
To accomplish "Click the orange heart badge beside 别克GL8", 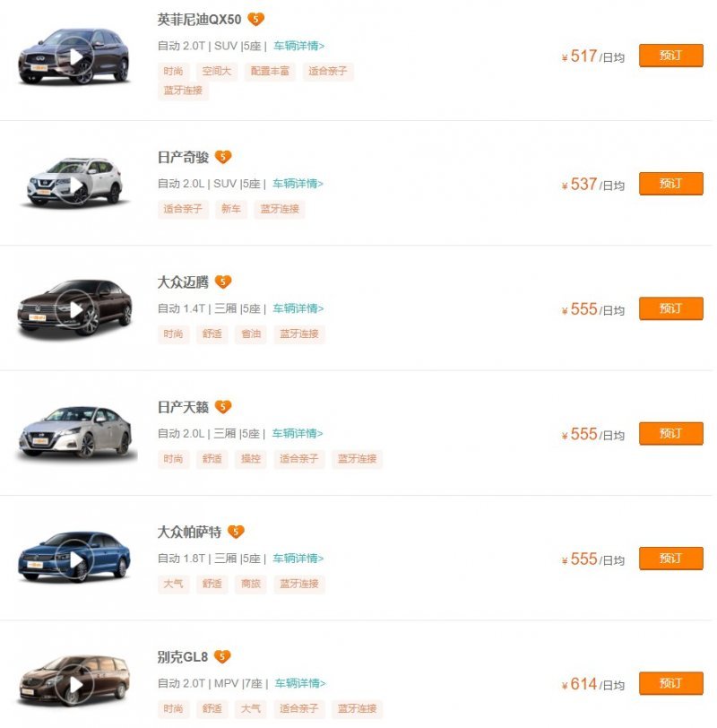I will click(x=222, y=657).
